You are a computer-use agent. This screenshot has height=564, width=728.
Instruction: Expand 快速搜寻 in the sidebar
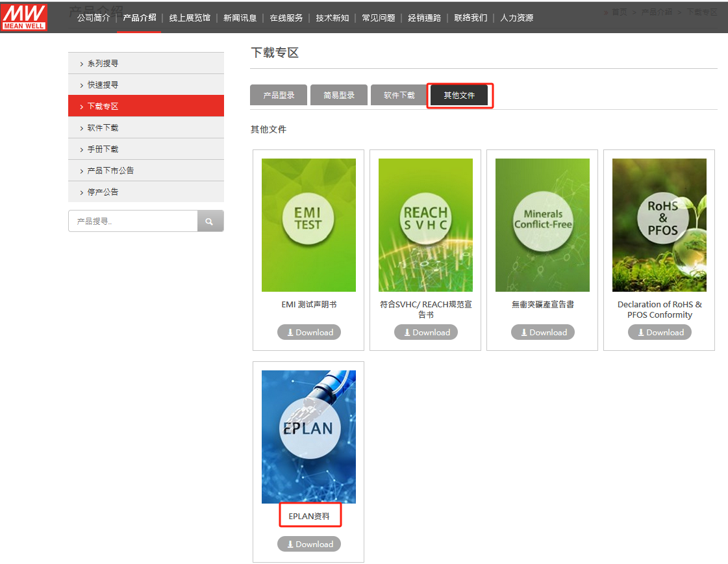145,85
